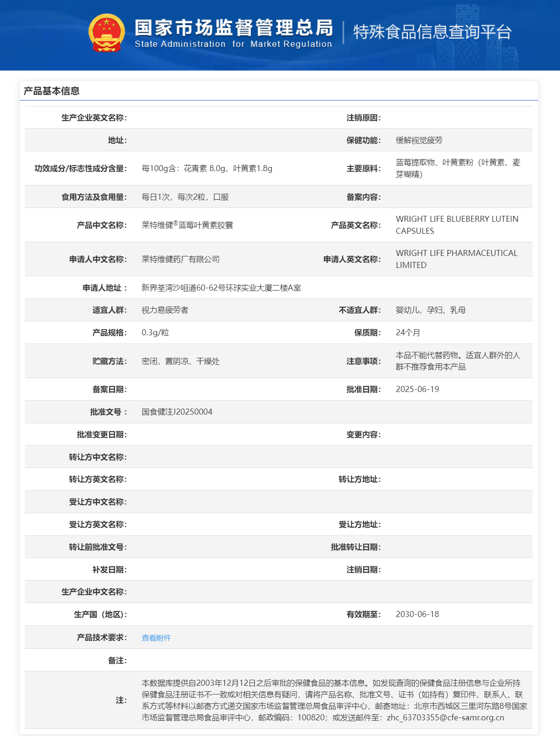The width and height of the screenshot is (560, 736).
Task: Select the 产品基本信息 section heading
Action: click(x=52, y=91)
